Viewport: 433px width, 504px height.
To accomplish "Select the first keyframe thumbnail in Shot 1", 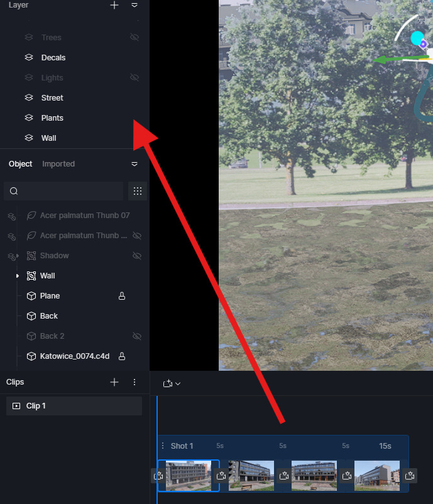I will pos(189,476).
